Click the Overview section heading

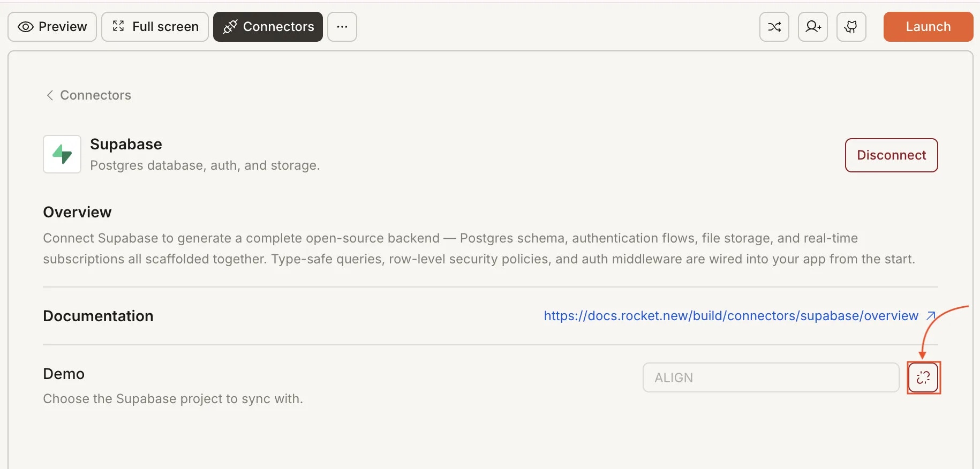point(77,212)
